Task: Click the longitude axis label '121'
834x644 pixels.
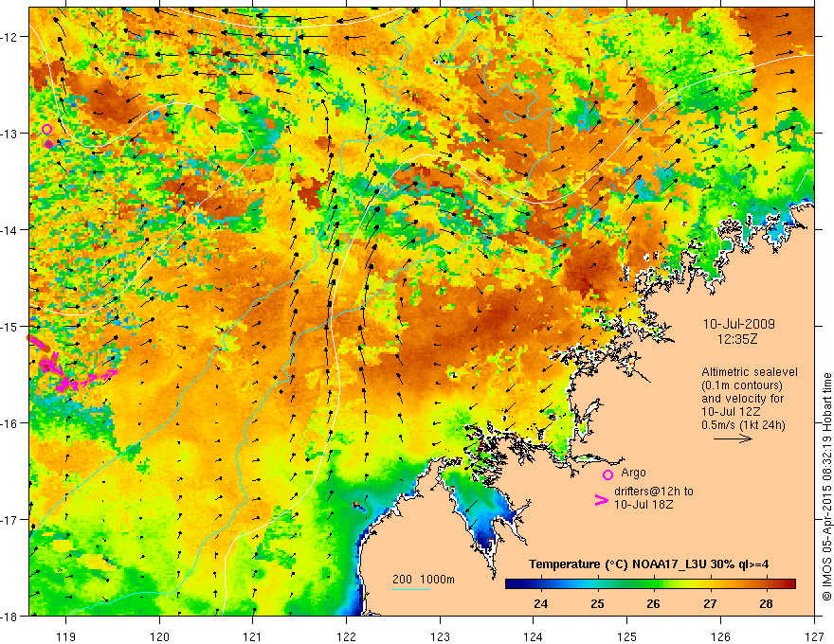Action: point(253,636)
